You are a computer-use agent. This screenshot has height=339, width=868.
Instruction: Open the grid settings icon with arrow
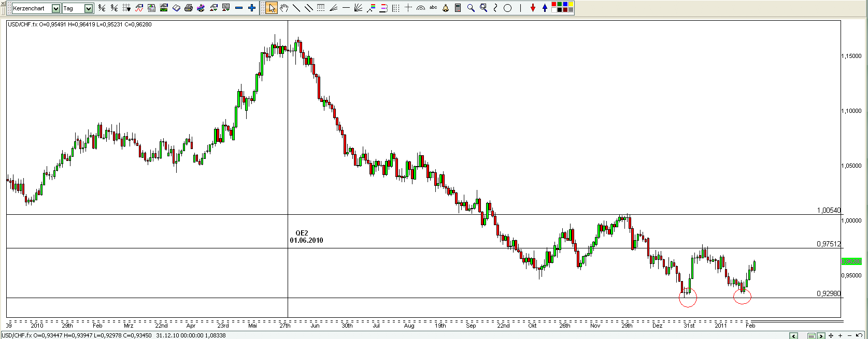coord(126,8)
